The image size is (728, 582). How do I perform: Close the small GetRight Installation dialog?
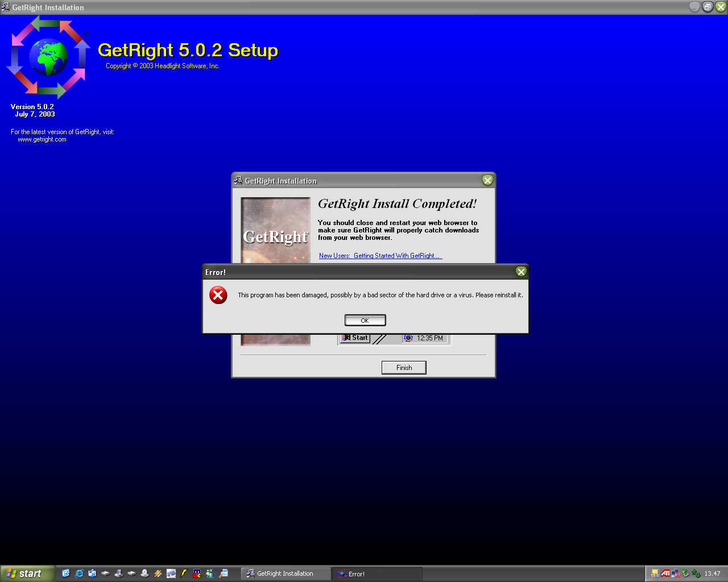487,180
